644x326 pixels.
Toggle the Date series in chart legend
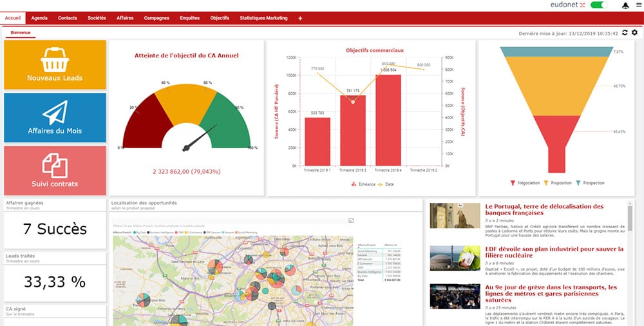pyautogui.click(x=386, y=184)
